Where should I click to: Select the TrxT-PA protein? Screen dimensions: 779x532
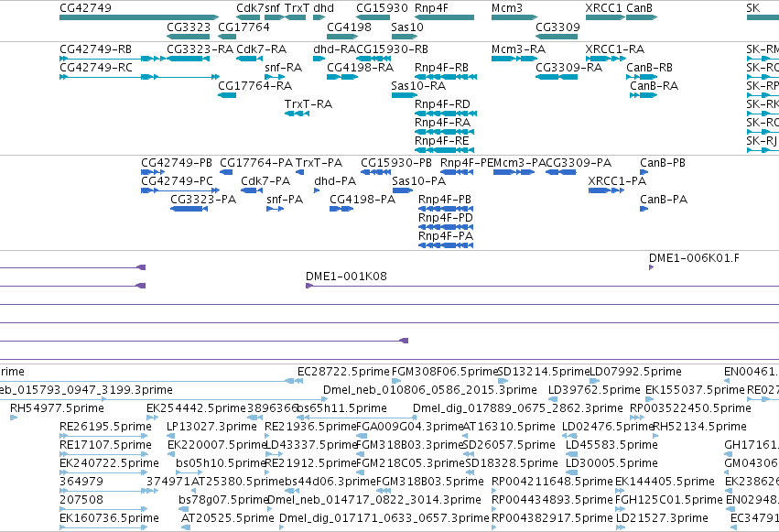(299, 172)
